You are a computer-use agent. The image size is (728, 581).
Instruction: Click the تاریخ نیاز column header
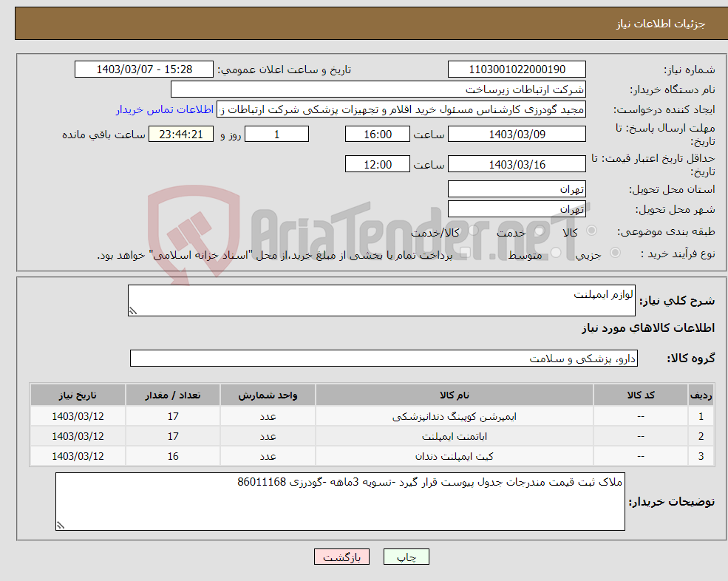(x=78, y=395)
